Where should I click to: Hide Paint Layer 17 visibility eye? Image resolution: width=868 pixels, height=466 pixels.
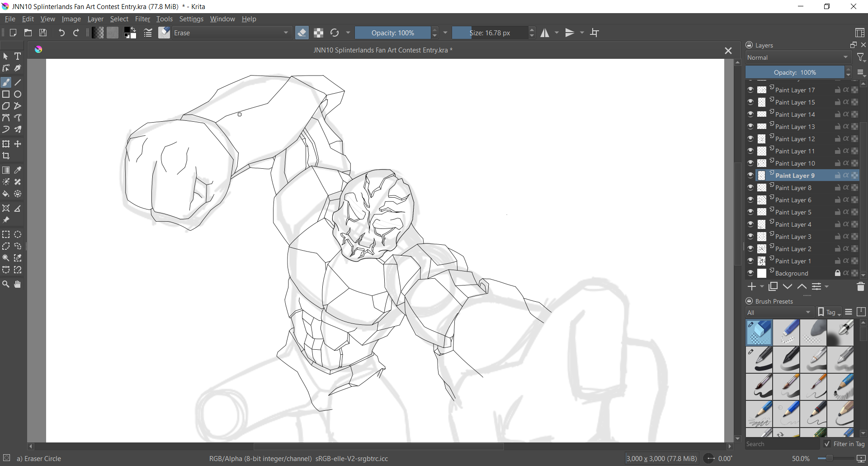pyautogui.click(x=750, y=90)
